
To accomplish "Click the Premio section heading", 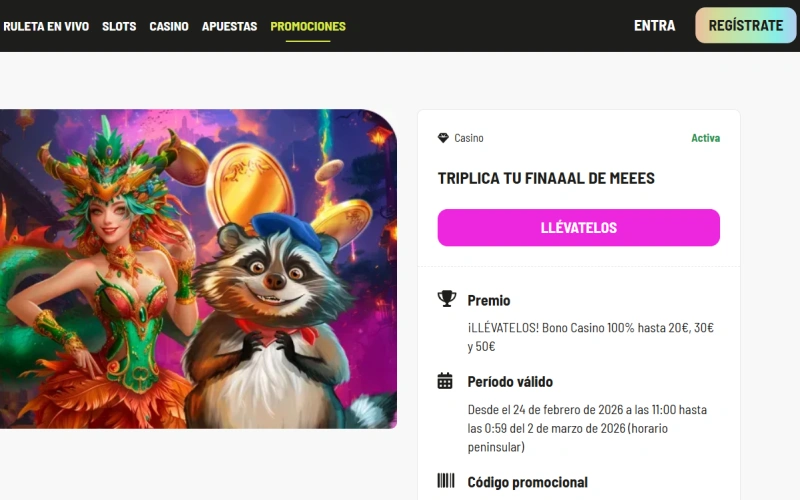I will (489, 301).
